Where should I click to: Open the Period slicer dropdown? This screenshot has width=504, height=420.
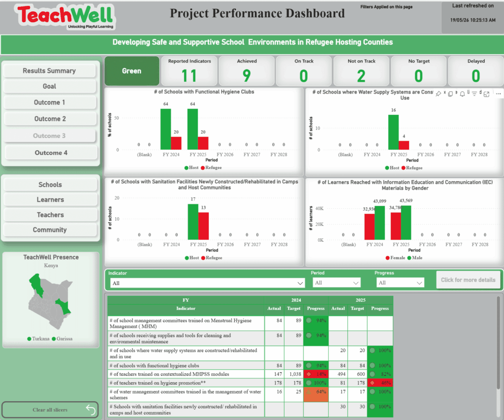pos(337,283)
